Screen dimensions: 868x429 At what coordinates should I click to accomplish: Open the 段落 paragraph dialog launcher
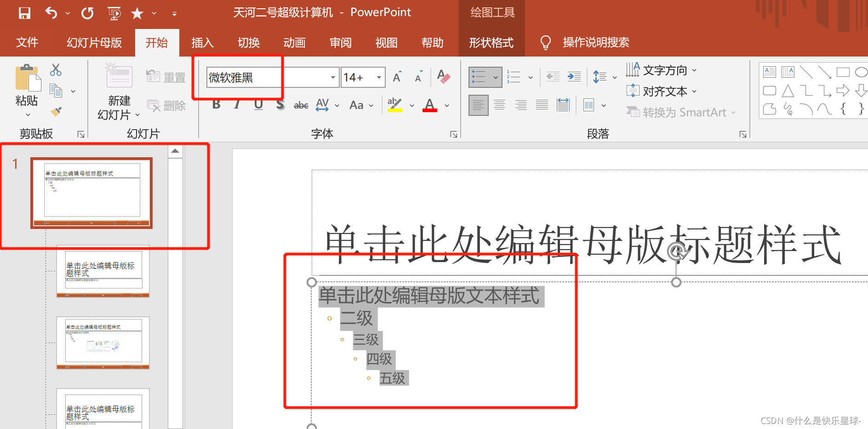pos(742,134)
